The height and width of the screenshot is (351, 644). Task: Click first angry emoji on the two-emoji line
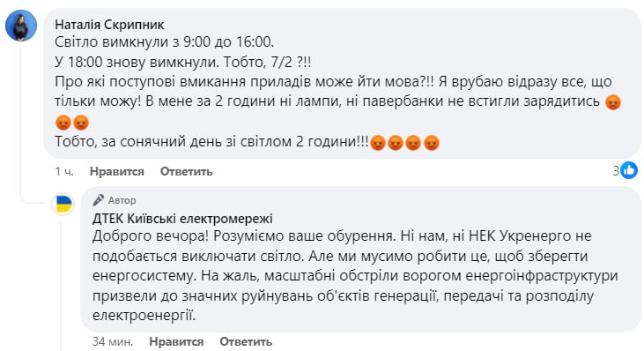[x=63, y=122]
